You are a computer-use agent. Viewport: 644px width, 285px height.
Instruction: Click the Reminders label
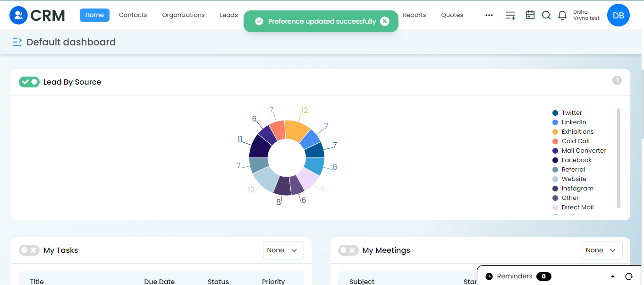click(x=515, y=276)
